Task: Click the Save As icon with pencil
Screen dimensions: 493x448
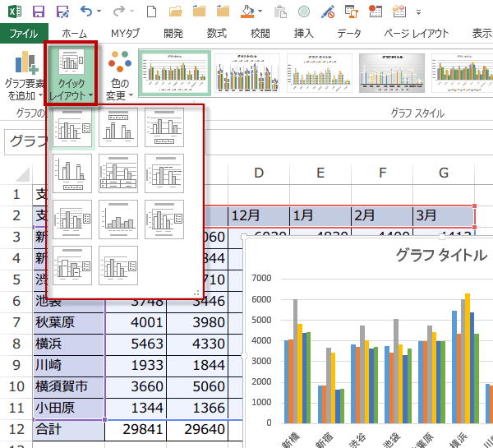Action: click(x=62, y=12)
